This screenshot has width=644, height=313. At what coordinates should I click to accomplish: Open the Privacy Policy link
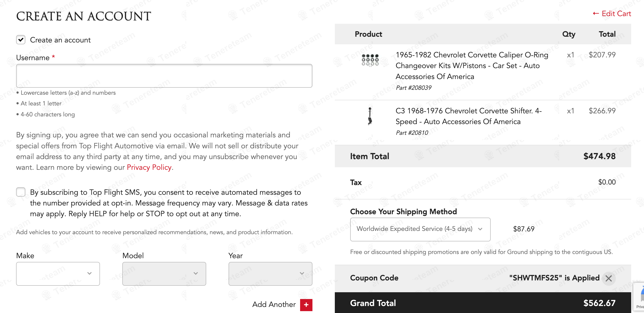tap(149, 167)
